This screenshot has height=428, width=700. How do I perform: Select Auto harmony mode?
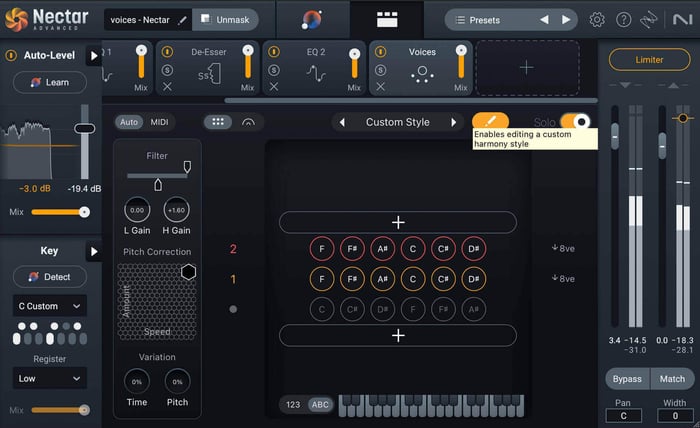(x=129, y=122)
